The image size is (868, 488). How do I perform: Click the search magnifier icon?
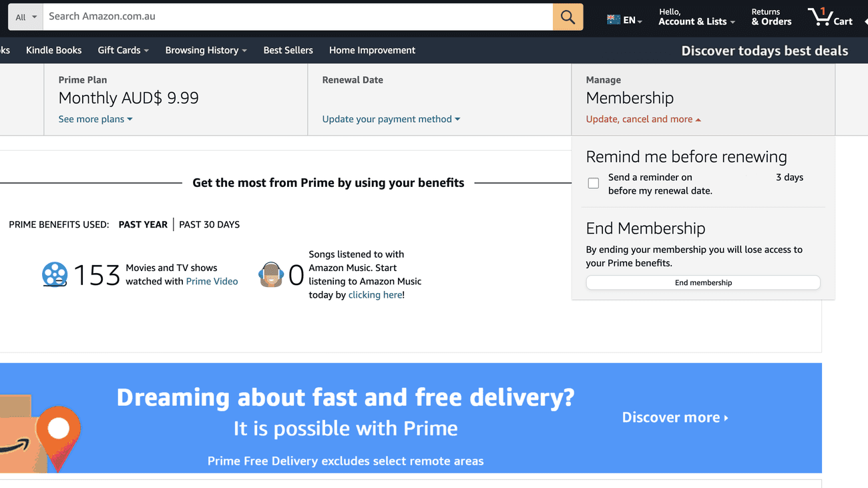point(567,16)
